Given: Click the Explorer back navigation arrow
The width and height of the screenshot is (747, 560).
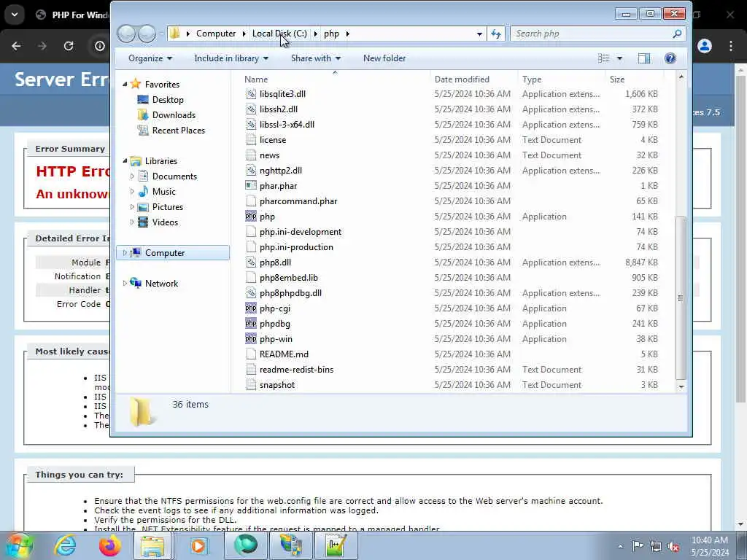Looking at the screenshot, I should click(126, 34).
